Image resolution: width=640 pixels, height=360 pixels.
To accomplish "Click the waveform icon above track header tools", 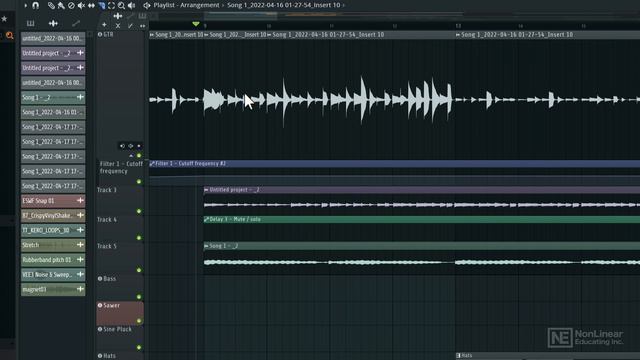I will 118,16.
